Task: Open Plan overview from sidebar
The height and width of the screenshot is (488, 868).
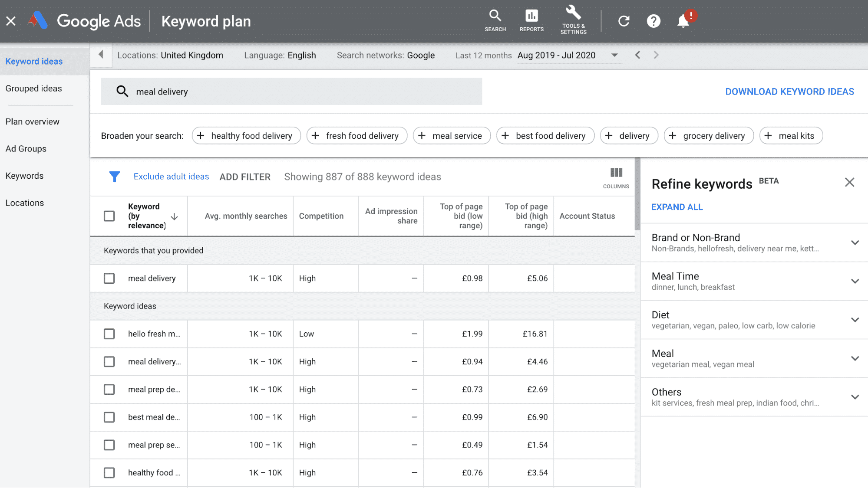Action: coord(32,121)
